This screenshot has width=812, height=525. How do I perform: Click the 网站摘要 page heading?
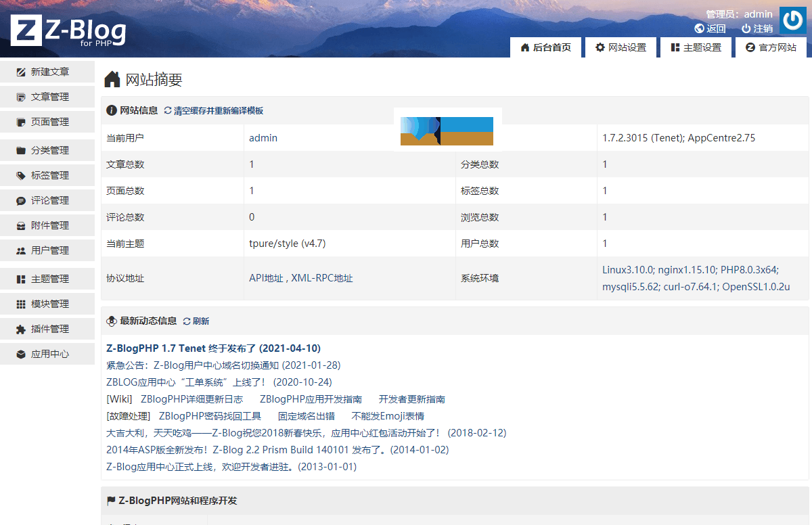pyautogui.click(x=154, y=80)
